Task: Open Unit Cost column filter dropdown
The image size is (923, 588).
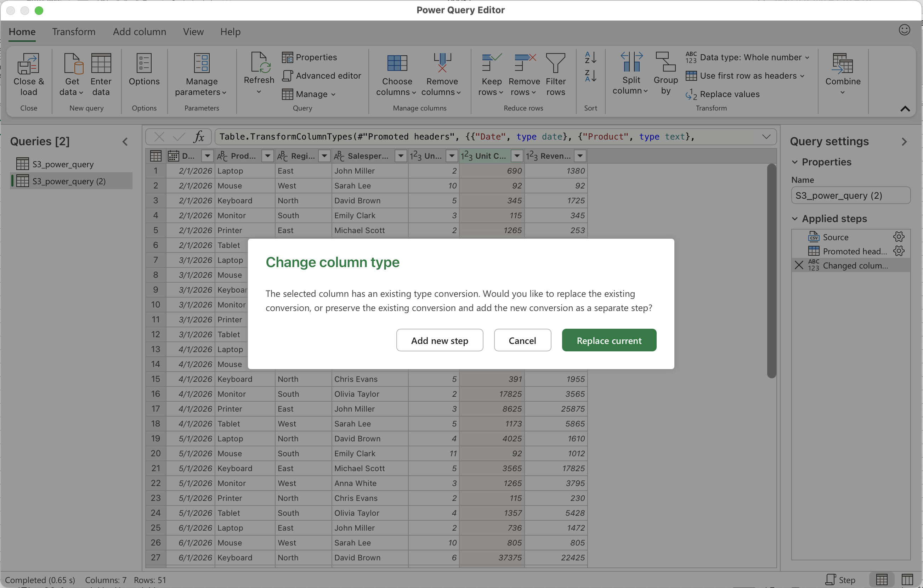Action: tap(517, 156)
